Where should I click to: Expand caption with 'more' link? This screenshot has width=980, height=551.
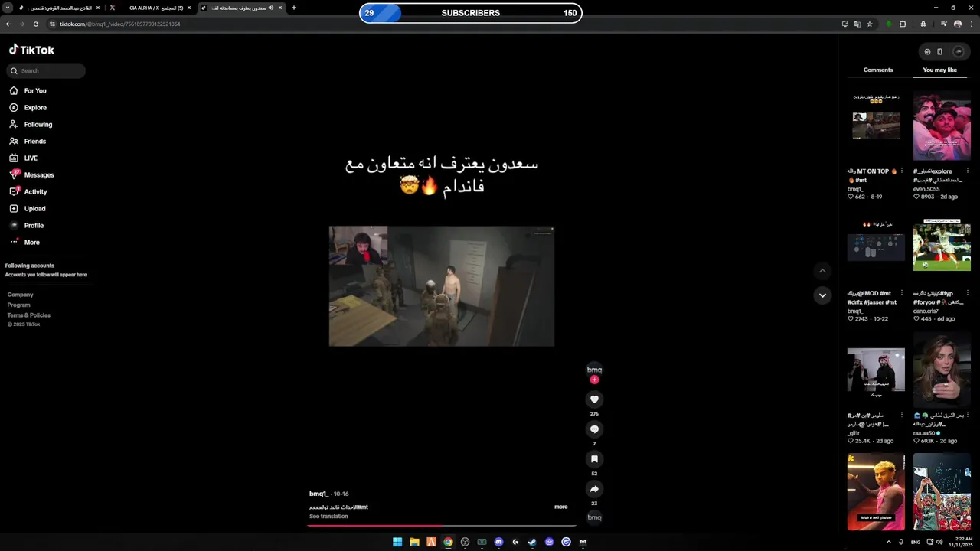point(561,507)
